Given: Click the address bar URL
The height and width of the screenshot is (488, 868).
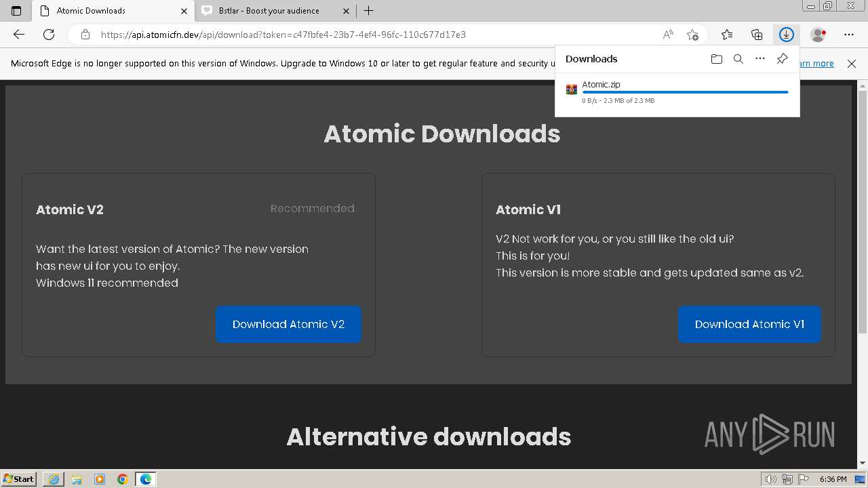Looking at the screenshot, I should [283, 35].
